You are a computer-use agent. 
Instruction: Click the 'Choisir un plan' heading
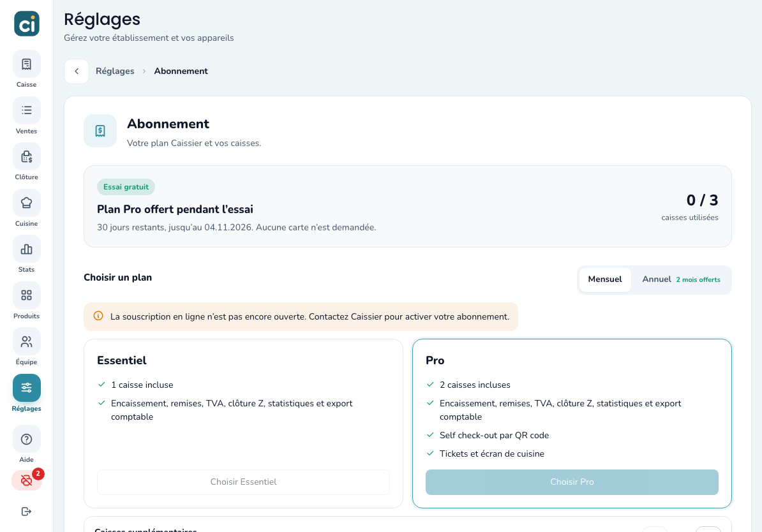(x=117, y=277)
